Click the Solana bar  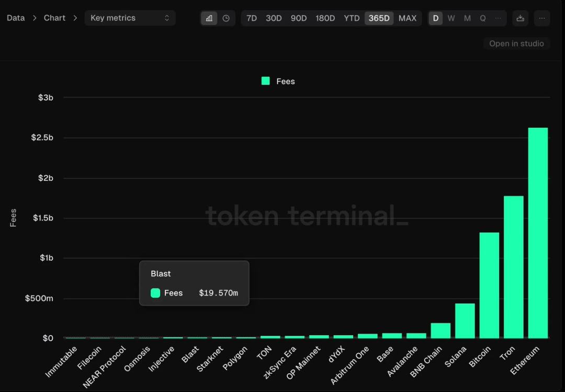pyautogui.click(x=465, y=321)
